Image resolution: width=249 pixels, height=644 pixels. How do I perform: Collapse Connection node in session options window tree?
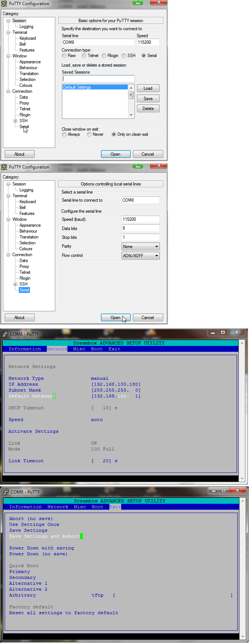(x=8, y=91)
